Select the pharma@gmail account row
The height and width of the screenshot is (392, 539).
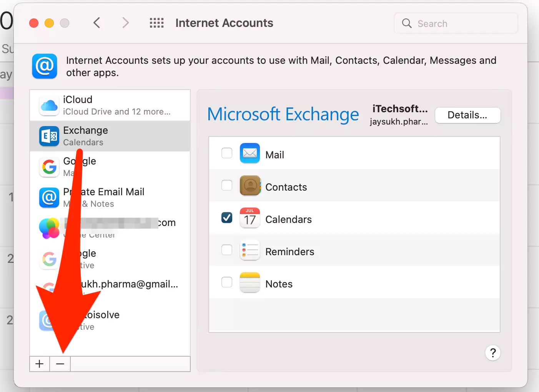(x=110, y=290)
